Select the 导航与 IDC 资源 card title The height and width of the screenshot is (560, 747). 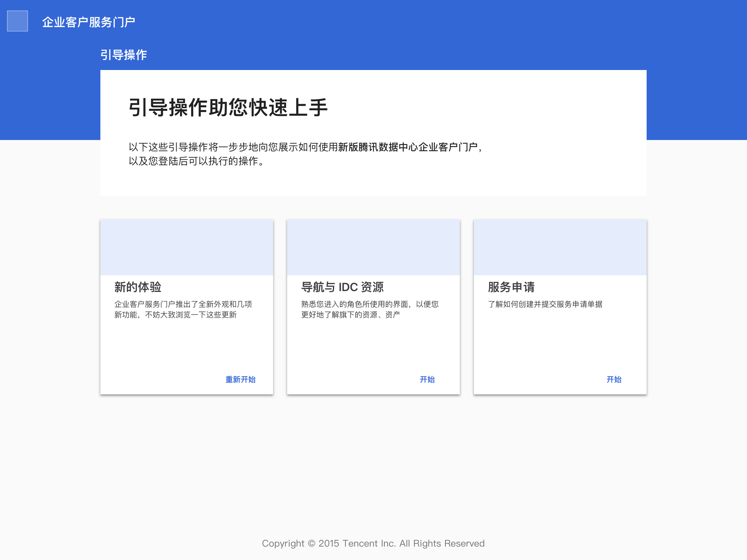pyautogui.click(x=343, y=287)
